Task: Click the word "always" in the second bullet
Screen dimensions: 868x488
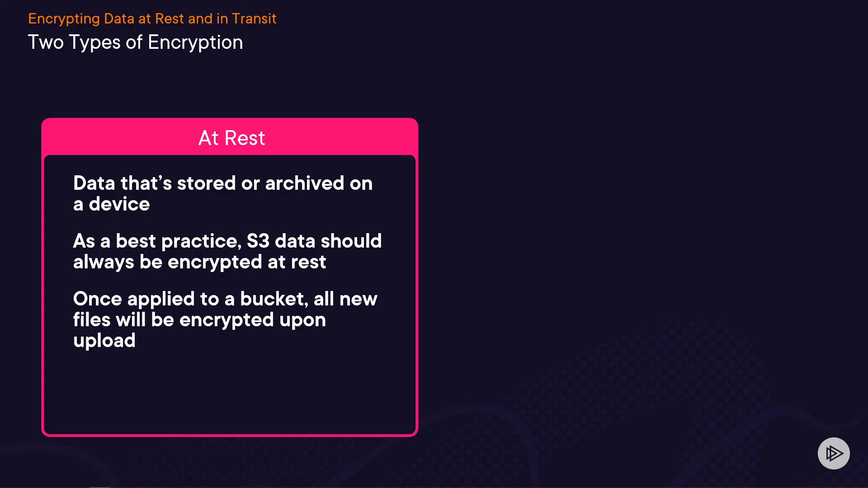Action: click(104, 262)
